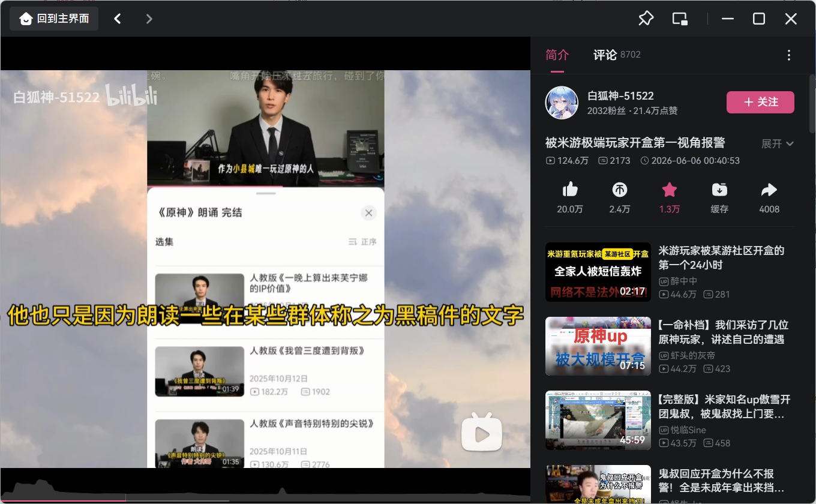The height and width of the screenshot is (504, 816).
Task: Pin the window on top
Action: pos(646,19)
